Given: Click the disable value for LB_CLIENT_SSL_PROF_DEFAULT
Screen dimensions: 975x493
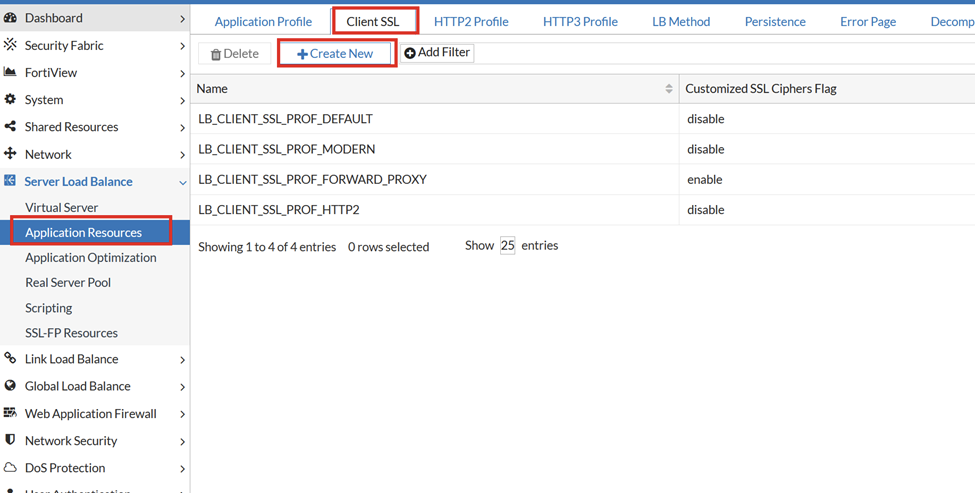Looking at the screenshot, I should (706, 119).
